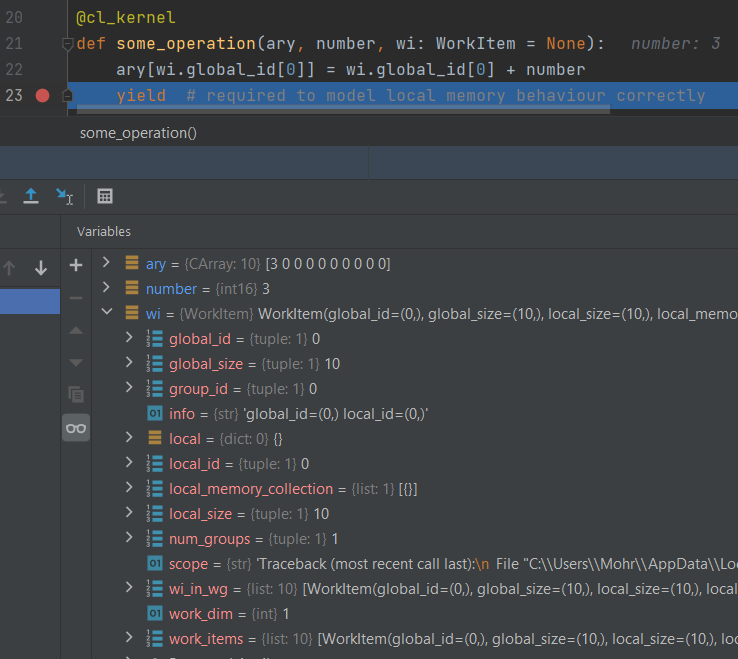Select the highlighted stack frame entry
The image size is (738, 659).
tap(30, 301)
